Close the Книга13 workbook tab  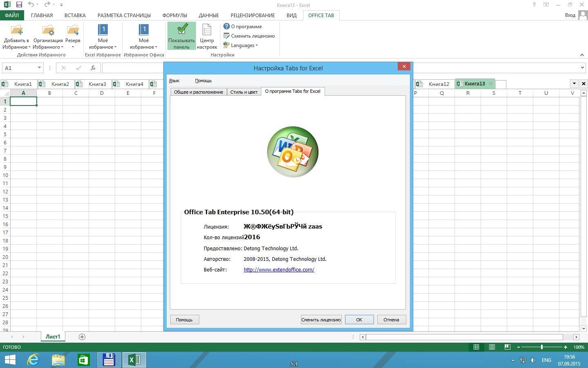[x=490, y=84]
